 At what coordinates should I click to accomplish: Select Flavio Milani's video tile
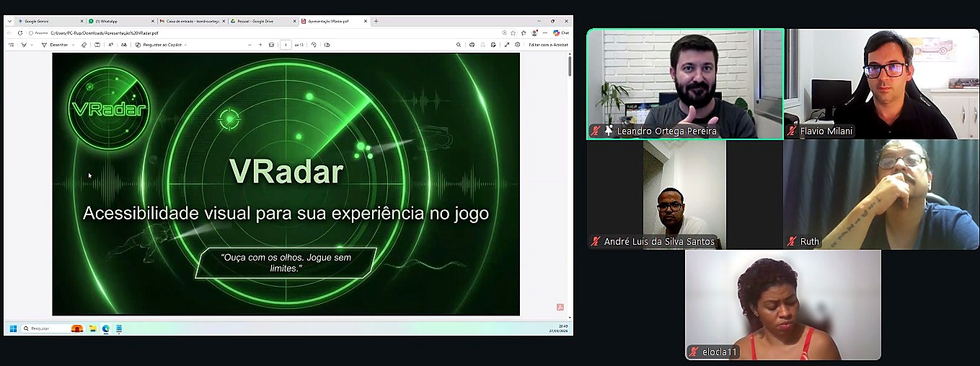(x=881, y=84)
